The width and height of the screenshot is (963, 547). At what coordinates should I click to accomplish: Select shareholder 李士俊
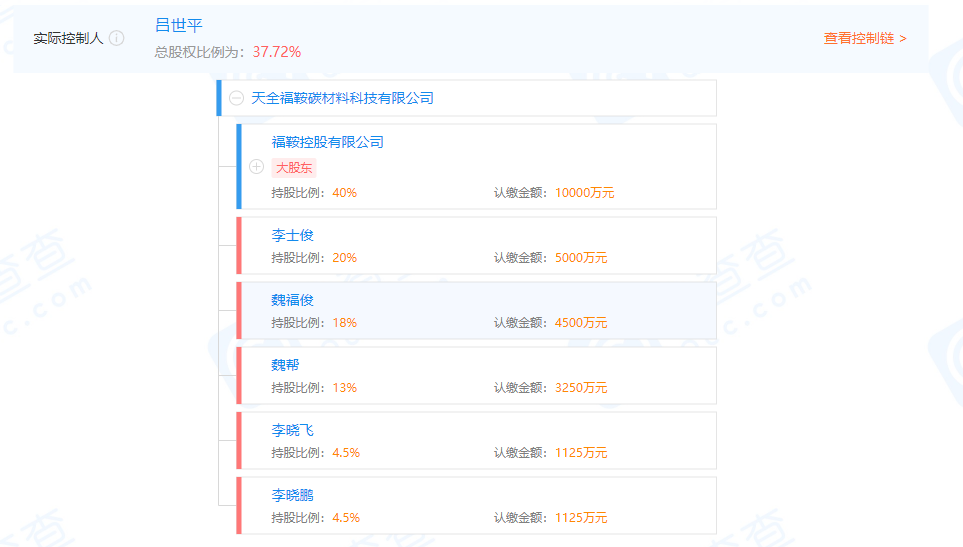click(293, 235)
